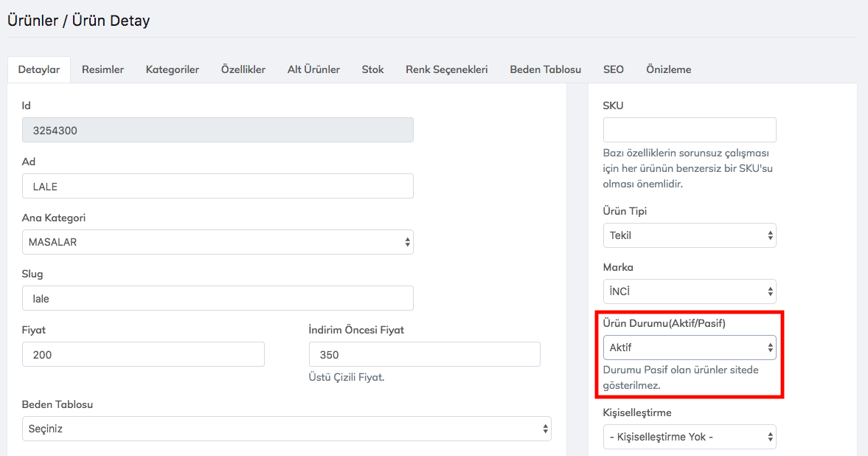Expand the Ana Kategori dropdown

[x=218, y=242]
